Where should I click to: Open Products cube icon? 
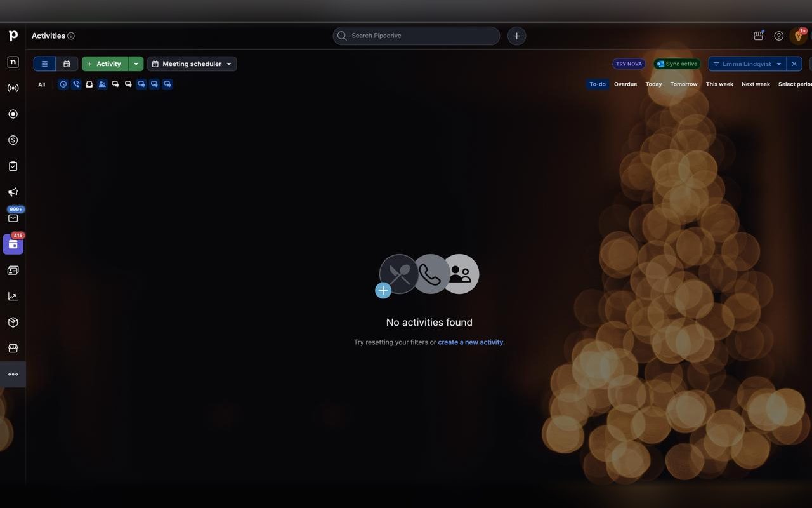[13, 323]
